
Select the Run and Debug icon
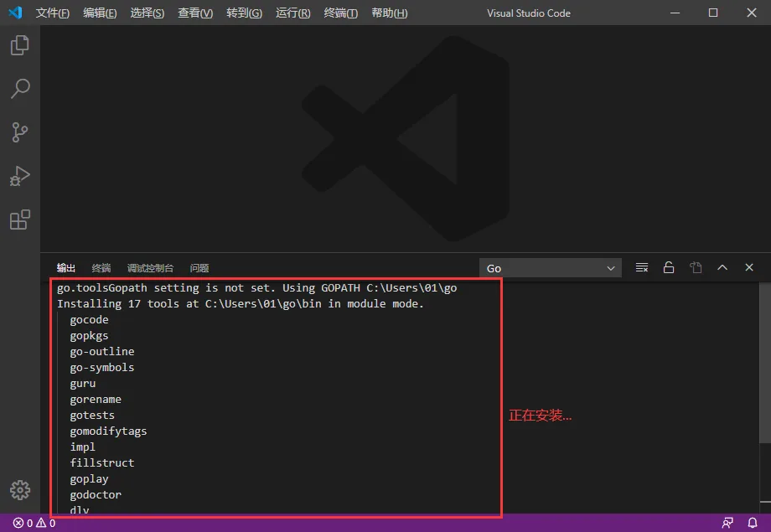(x=18, y=176)
